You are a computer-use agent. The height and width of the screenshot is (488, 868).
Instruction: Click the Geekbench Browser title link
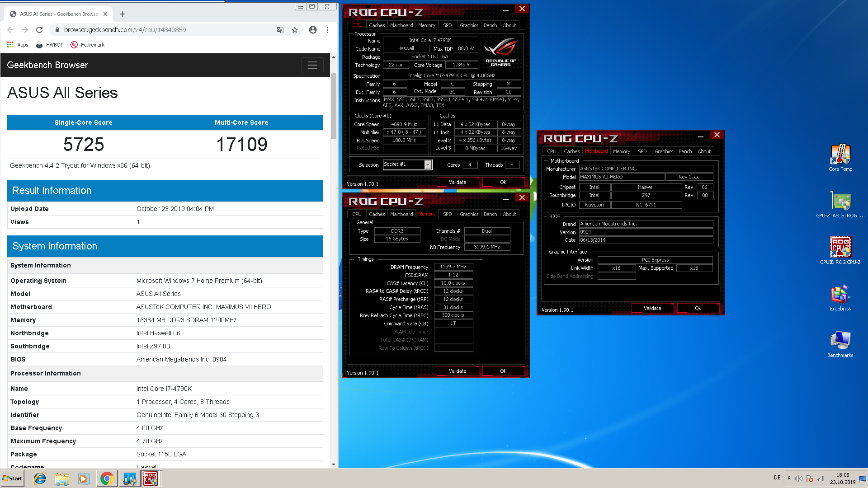click(47, 65)
